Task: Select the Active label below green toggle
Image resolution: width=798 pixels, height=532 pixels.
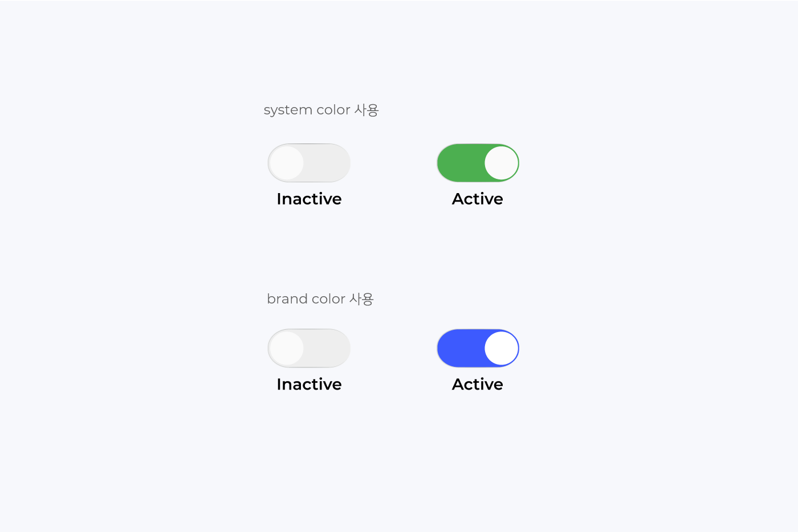Action: coord(478,199)
